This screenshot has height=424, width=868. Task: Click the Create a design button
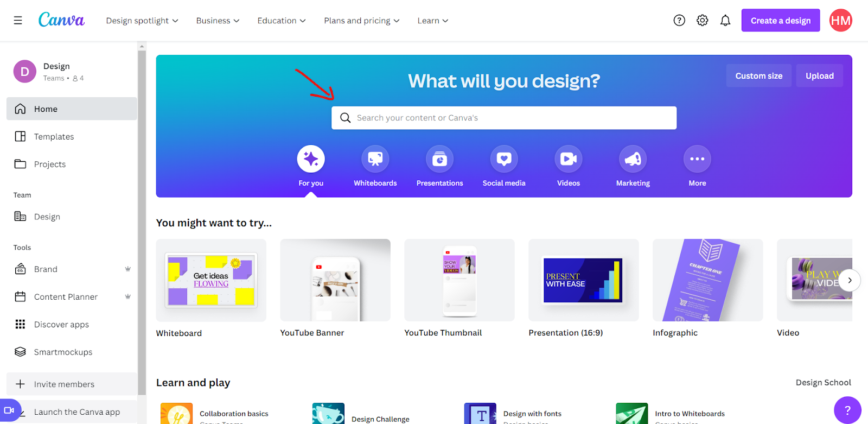(x=781, y=21)
